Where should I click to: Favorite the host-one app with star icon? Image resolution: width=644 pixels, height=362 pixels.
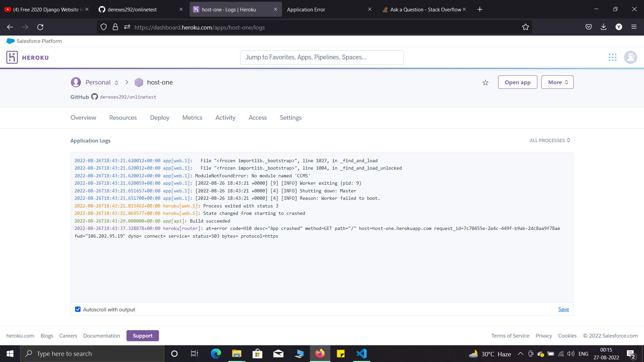tap(485, 82)
